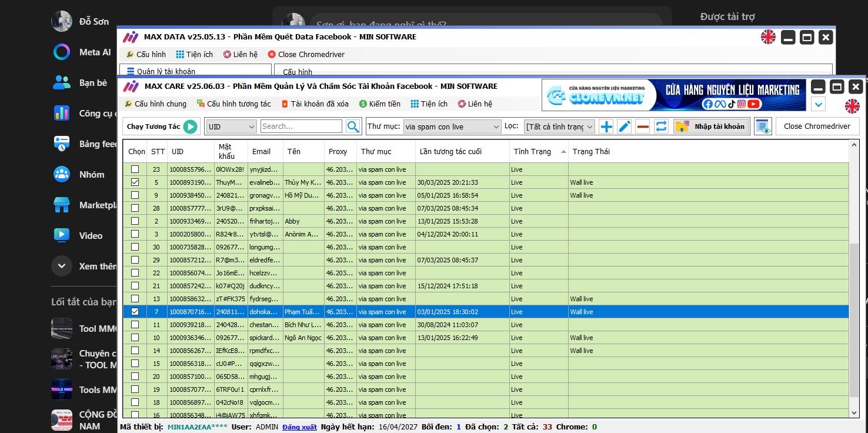Viewport: 868px width, 433px height.
Task: Open the Cấu hình tương tác menu
Action: pos(233,104)
